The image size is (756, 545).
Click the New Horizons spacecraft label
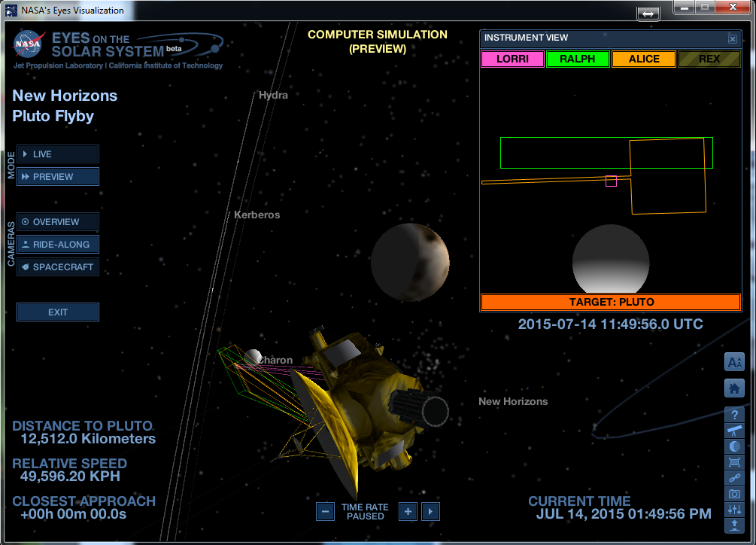513,401
